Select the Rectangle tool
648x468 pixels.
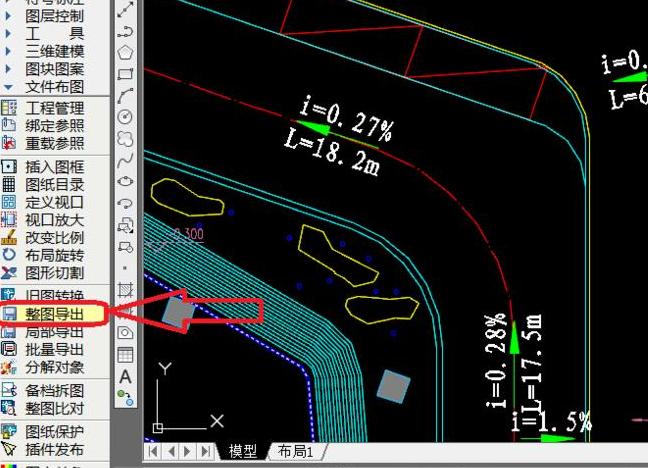(126, 74)
